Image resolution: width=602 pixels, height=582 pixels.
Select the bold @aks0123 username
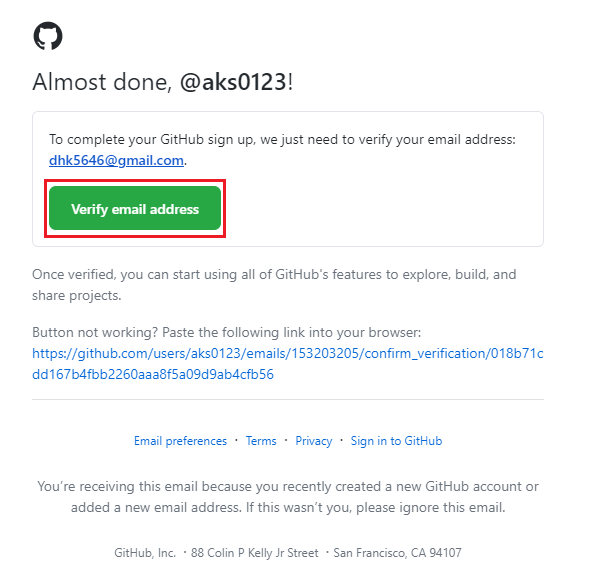233,82
